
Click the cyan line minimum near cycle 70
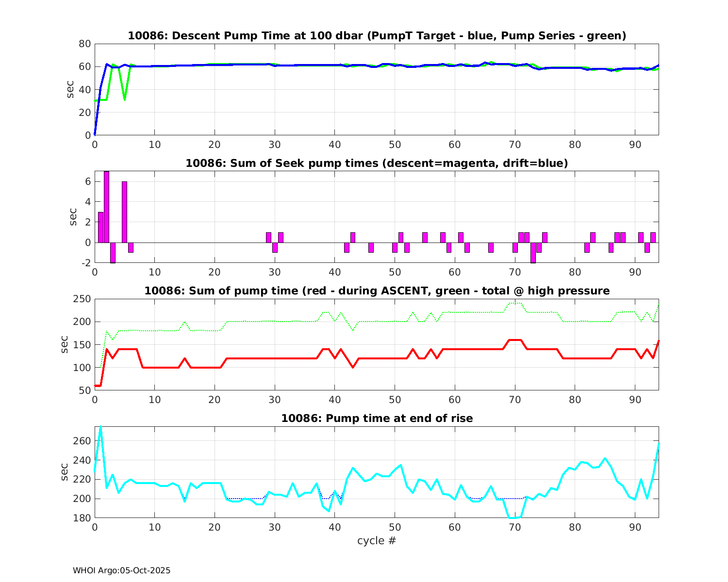click(514, 517)
